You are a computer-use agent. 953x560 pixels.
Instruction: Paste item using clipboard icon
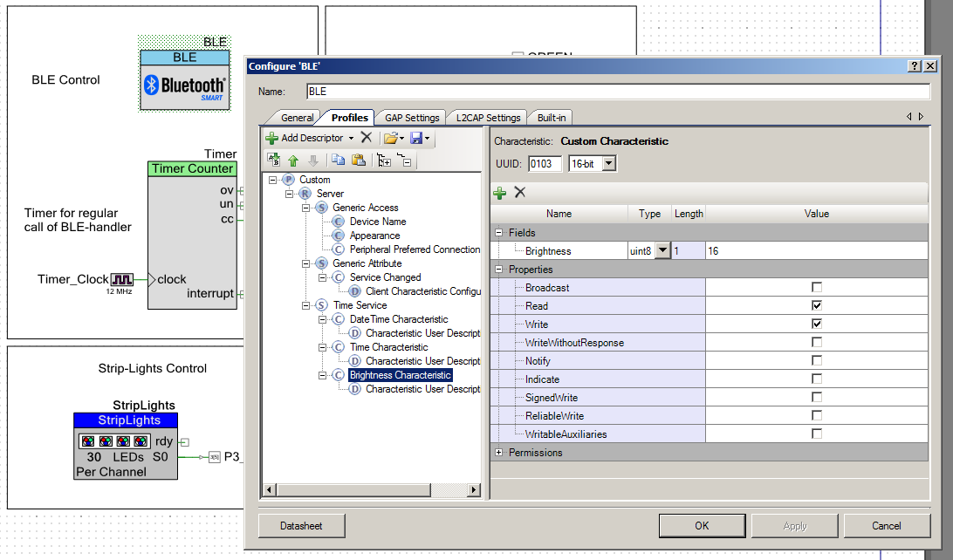coord(359,160)
